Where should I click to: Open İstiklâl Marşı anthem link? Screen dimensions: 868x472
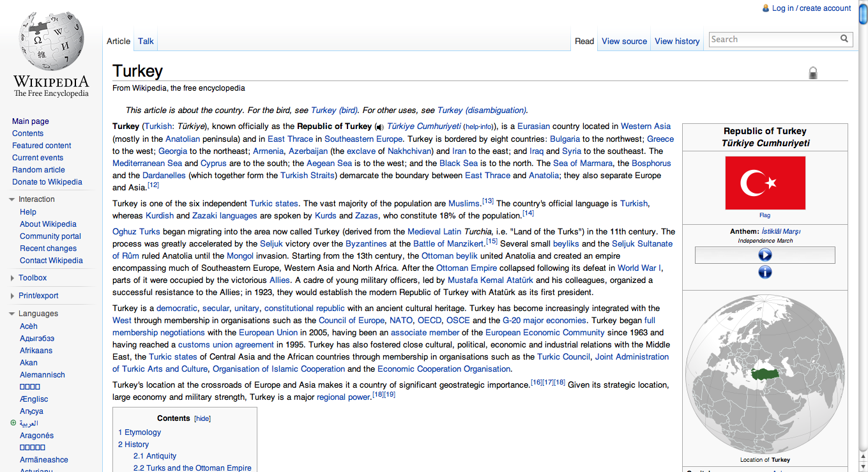pyautogui.click(x=781, y=231)
